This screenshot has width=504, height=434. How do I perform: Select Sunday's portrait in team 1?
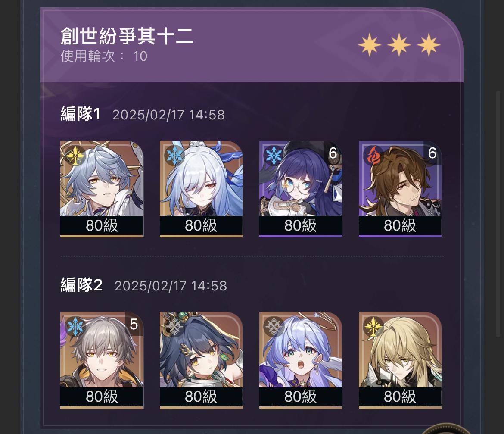[102, 189]
